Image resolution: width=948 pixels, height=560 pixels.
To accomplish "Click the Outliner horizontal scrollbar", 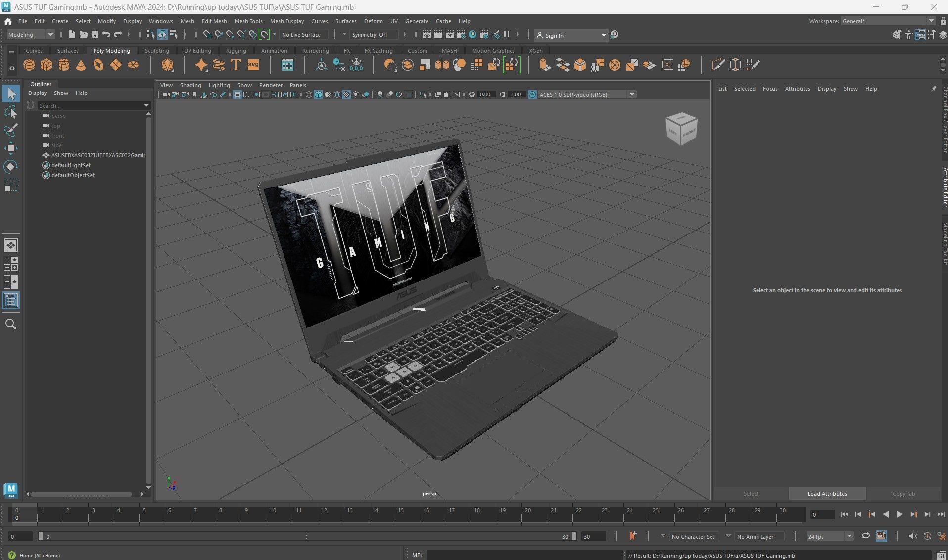I will 81,494.
